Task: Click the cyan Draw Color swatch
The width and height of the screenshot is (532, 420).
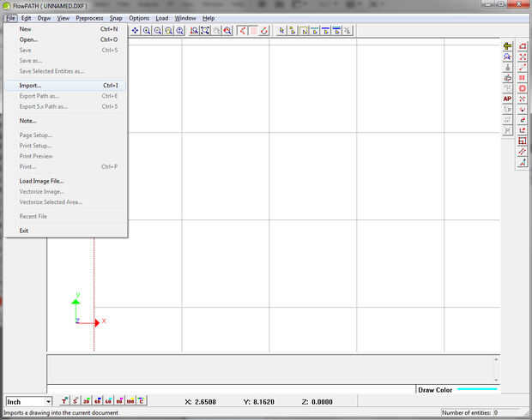Action: [477, 389]
